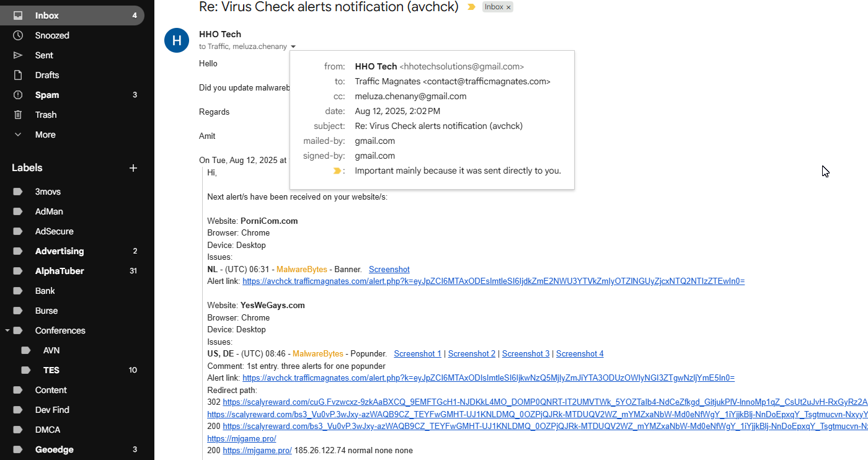Open the PorniCom Screenshot link
This screenshot has height=460, width=868.
pos(389,269)
